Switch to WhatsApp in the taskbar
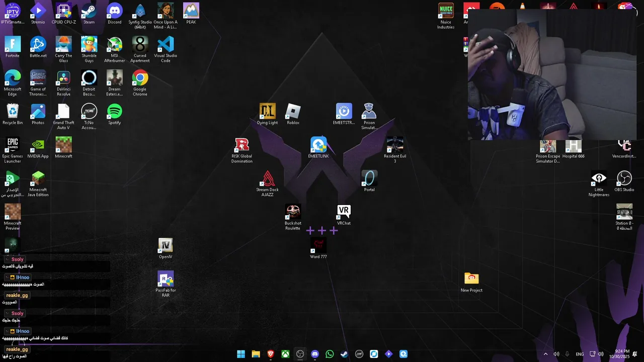Screen dimensions: 644x362 (330, 354)
